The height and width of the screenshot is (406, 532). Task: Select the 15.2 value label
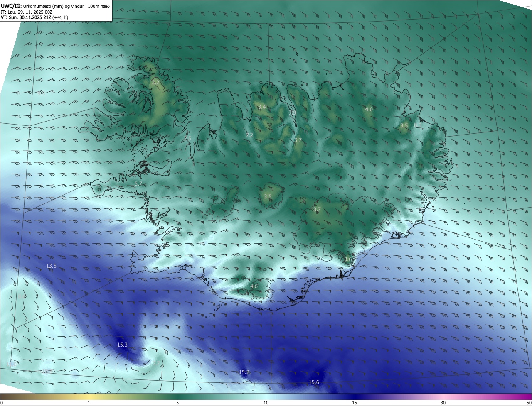pos(244,372)
